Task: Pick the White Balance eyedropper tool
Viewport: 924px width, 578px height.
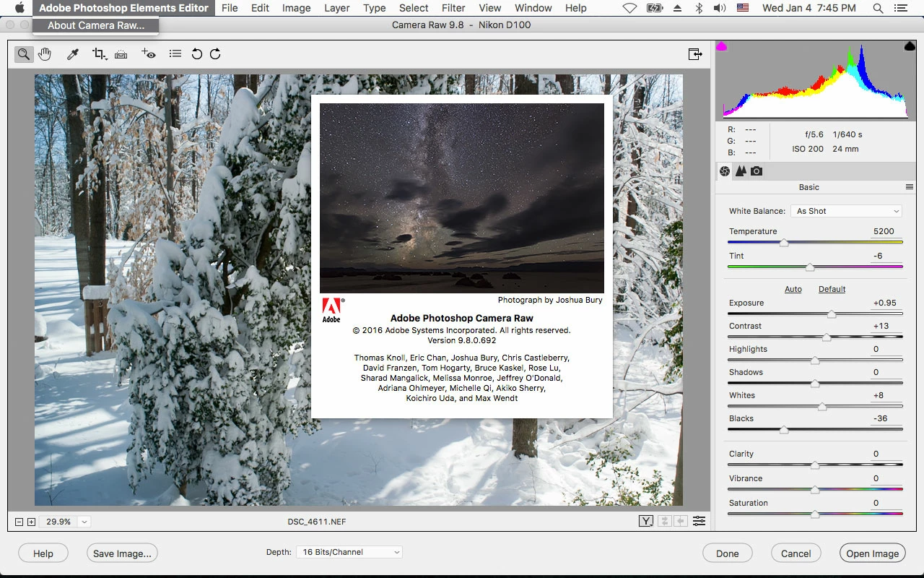Action: (73, 54)
